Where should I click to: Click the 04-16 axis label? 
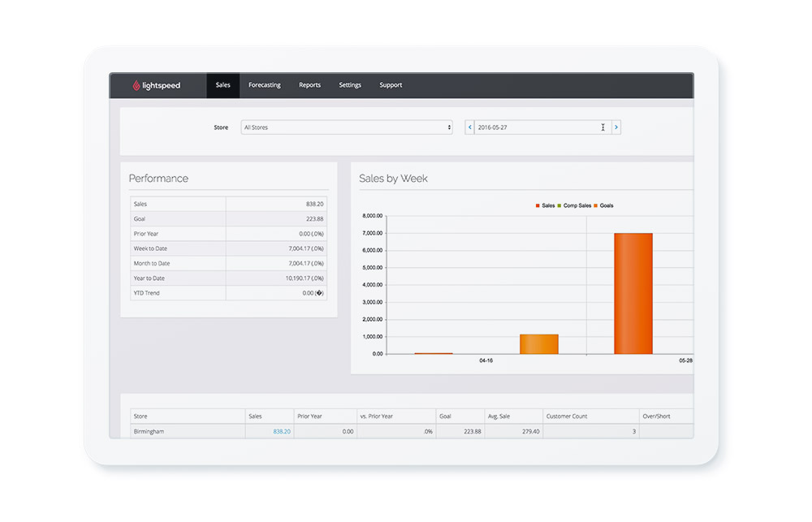pyautogui.click(x=486, y=360)
